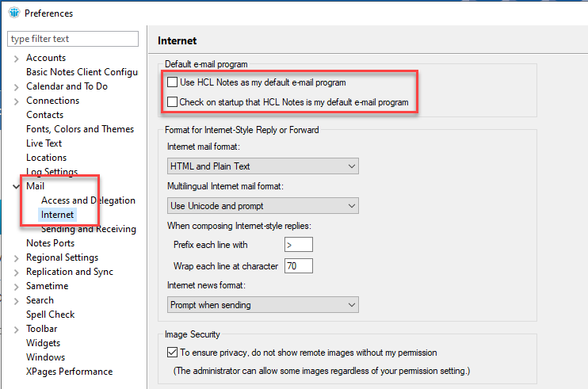Viewport: 588px width, 389px height.
Task: Enable Use HCL Notes as default e-mail program
Action: [x=172, y=82]
